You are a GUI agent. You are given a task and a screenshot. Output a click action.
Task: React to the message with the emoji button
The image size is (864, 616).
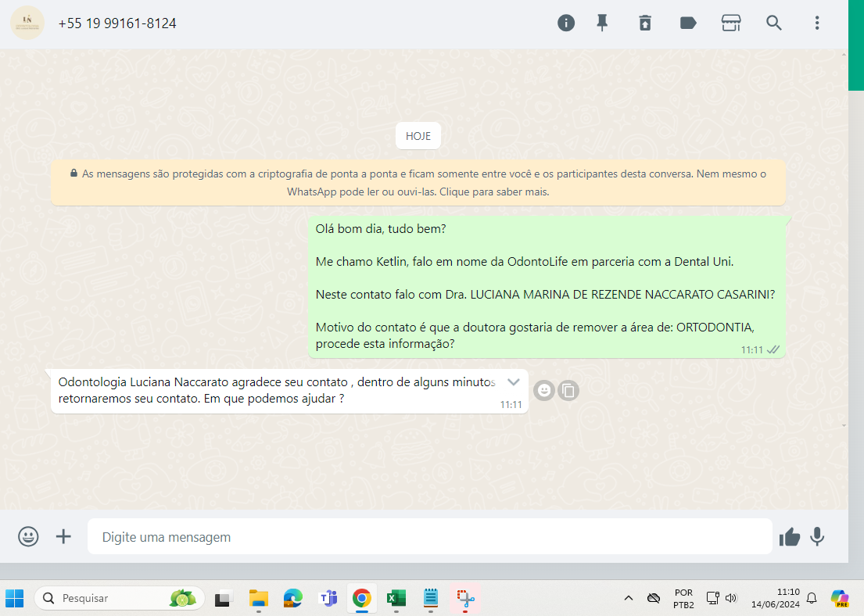pos(544,391)
